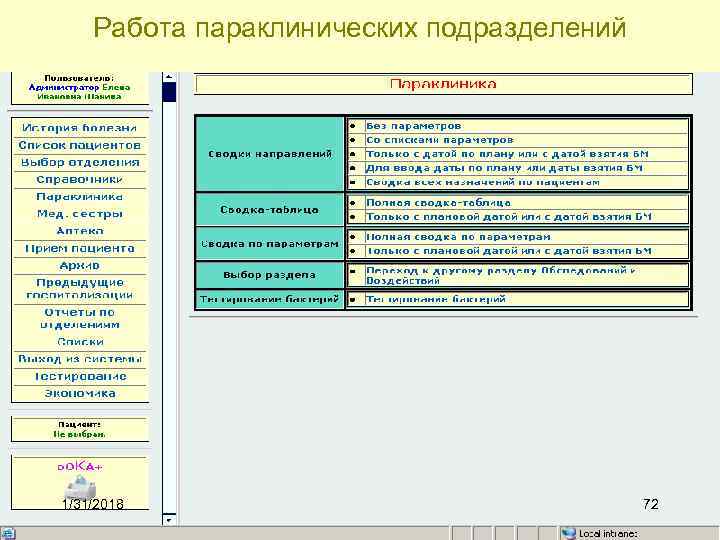Screen dimensions: 720x540
Task: Click the Сводки направлений category cell
Action: coord(270,154)
